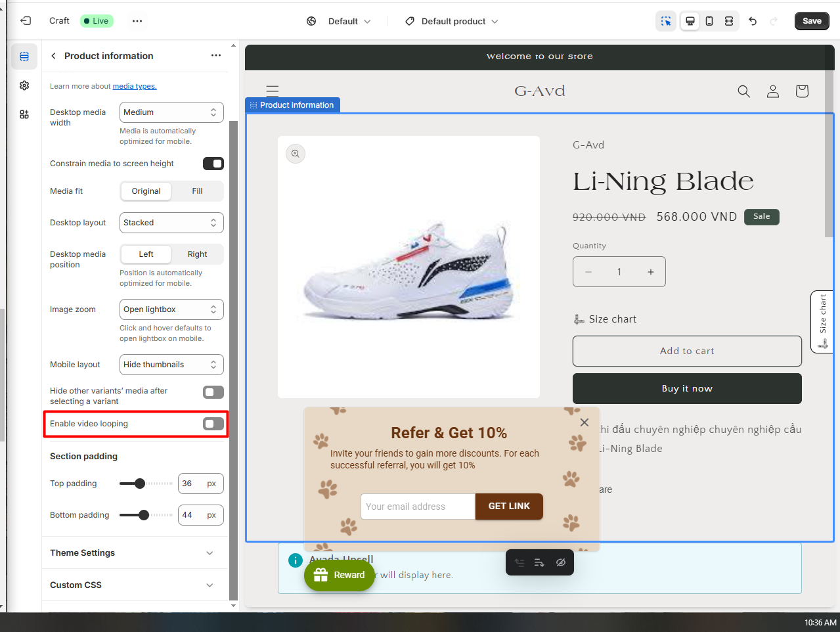Viewport: 840px width, 632px height.
Task: Click the hide section eye icon
Action: [560, 562]
